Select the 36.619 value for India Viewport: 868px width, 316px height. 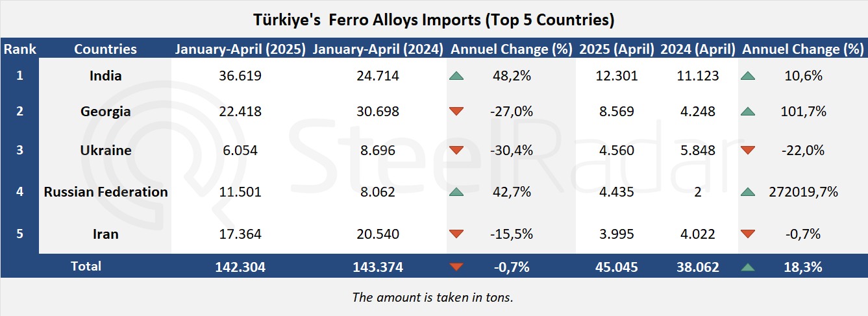coord(240,76)
